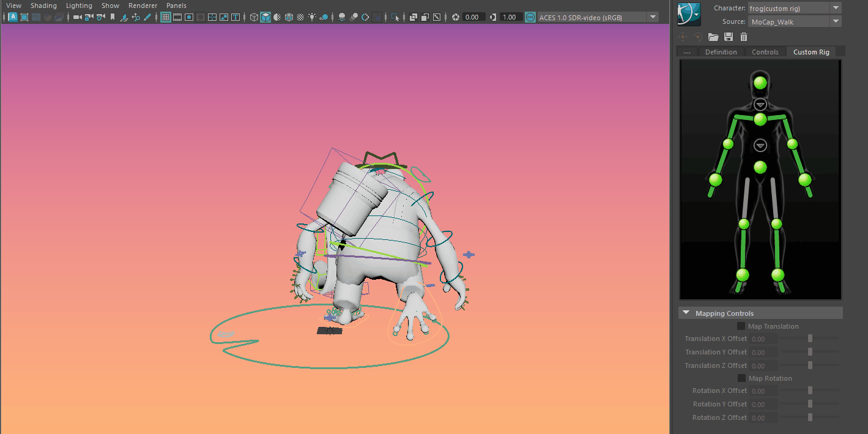
Task: Load a custom rig mapping folder icon
Action: click(713, 37)
